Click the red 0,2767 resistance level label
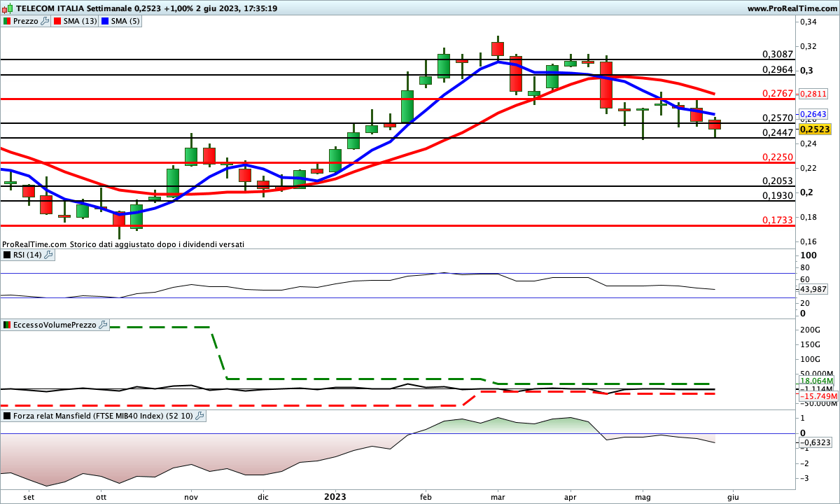Screen dimensions: 840x504 777,93
